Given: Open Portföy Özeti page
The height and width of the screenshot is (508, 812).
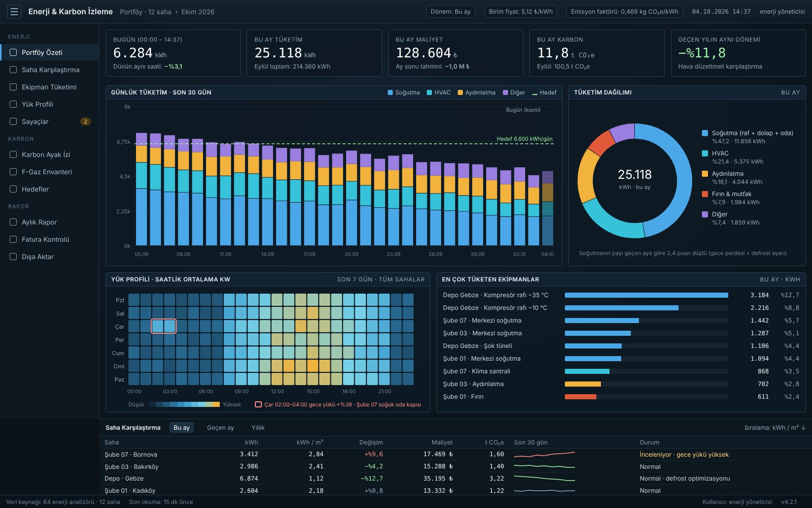Looking at the screenshot, I should tap(50, 52).
